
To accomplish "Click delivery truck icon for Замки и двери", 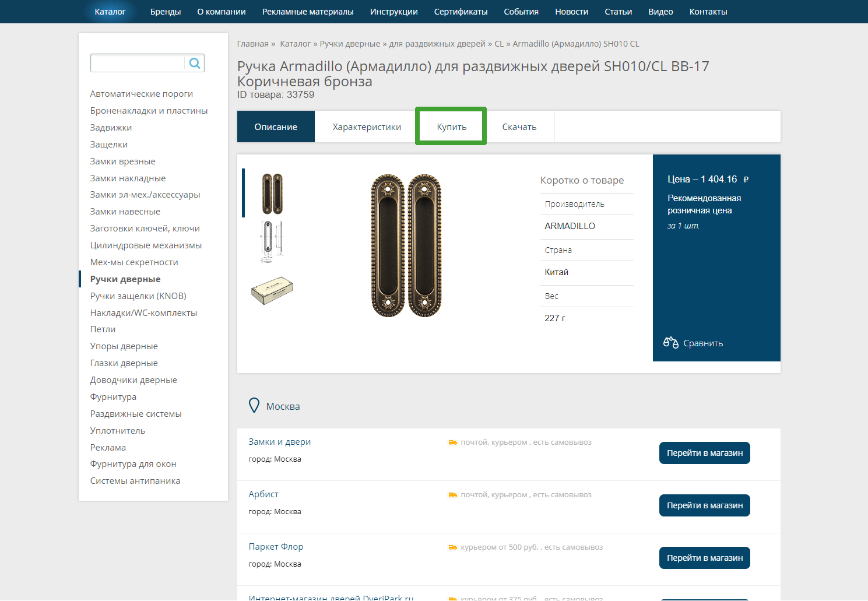I will pyautogui.click(x=453, y=442).
